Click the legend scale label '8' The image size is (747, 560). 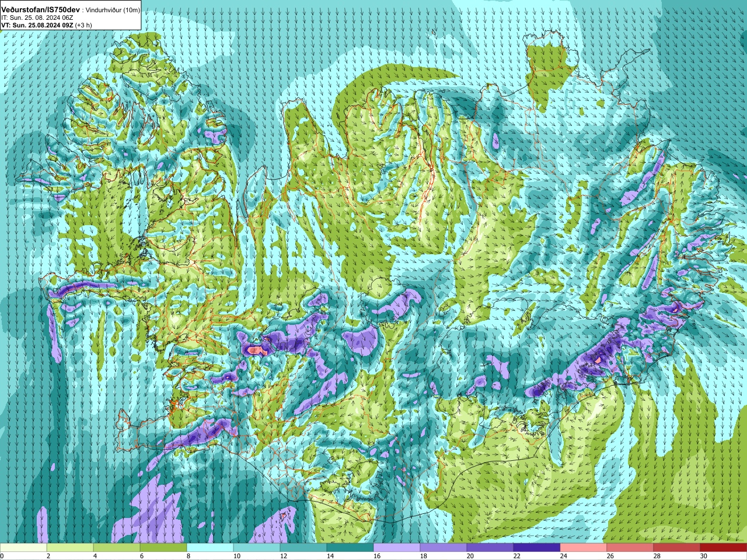(189, 556)
